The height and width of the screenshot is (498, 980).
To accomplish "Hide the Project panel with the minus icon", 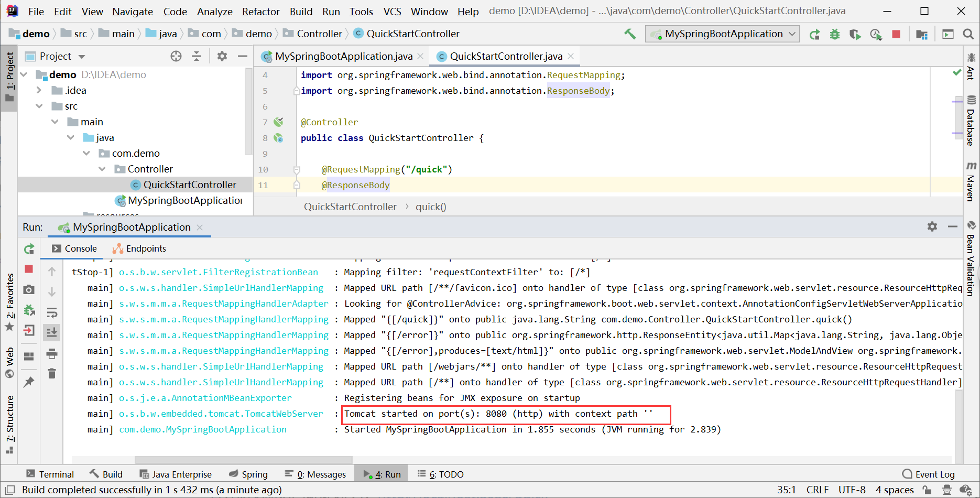I will click(243, 56).
